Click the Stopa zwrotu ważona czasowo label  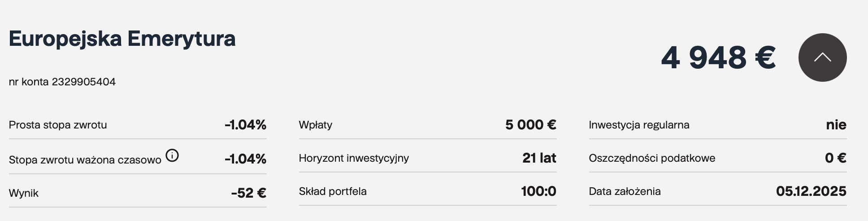85,159
